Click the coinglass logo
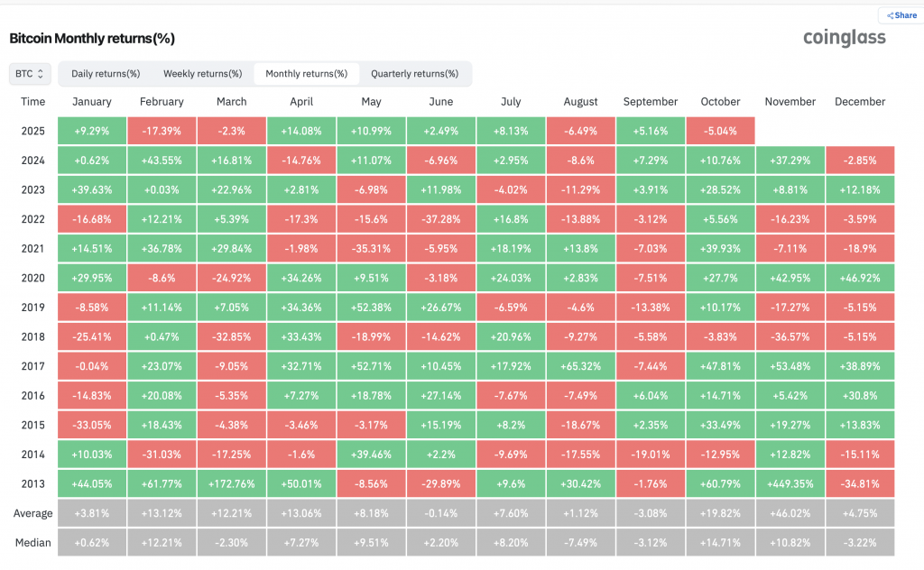The width and height of the screenshot is (924, 570). [x=845, y=38]
